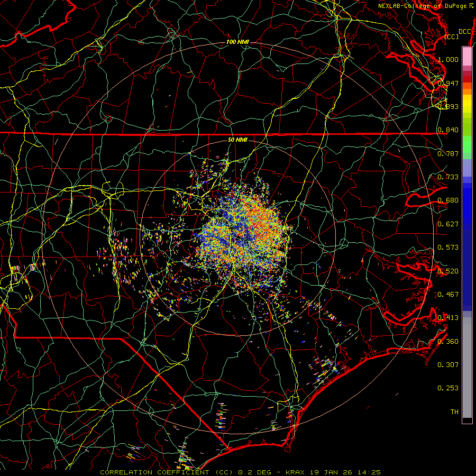Screen dimensions: 476x476
Task: Pick the lavender swatch above 0.733
Action: [x=467, y=168]
